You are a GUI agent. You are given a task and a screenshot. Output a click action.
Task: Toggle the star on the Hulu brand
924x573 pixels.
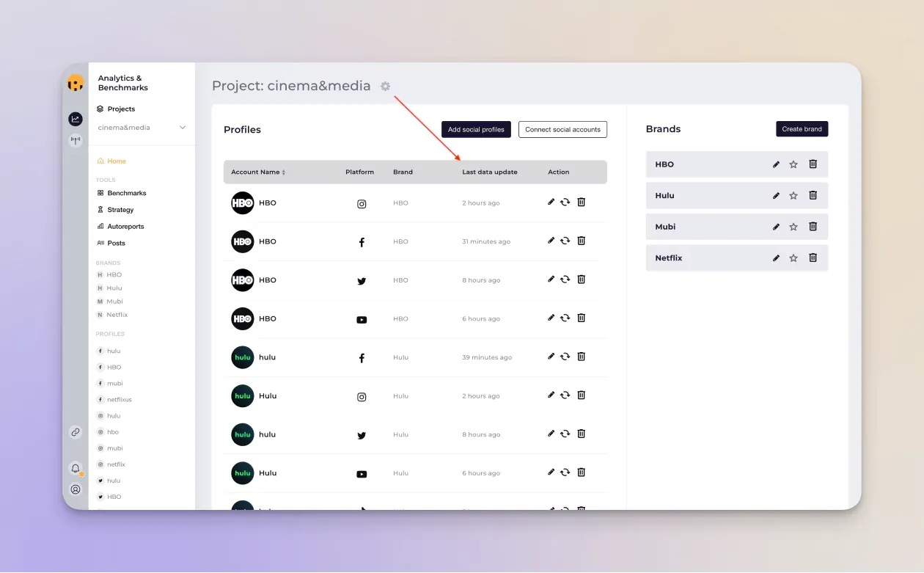click(793, 196)
